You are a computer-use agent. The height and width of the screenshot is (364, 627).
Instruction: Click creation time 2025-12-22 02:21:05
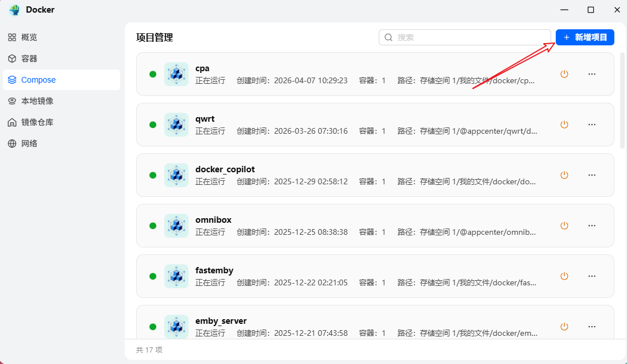coord(311,282)
